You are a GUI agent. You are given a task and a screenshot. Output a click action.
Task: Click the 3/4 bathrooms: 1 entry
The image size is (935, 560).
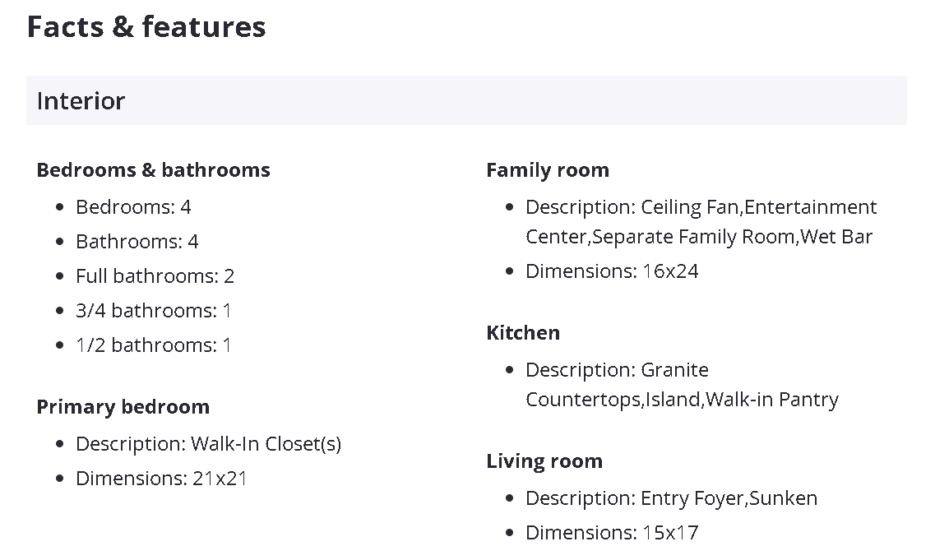[154, 311]
